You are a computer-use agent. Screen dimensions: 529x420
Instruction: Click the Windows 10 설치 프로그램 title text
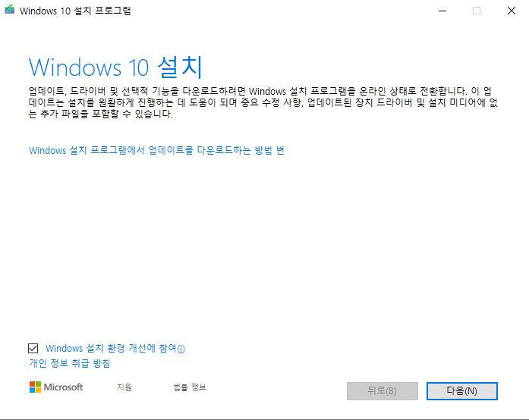75,11
